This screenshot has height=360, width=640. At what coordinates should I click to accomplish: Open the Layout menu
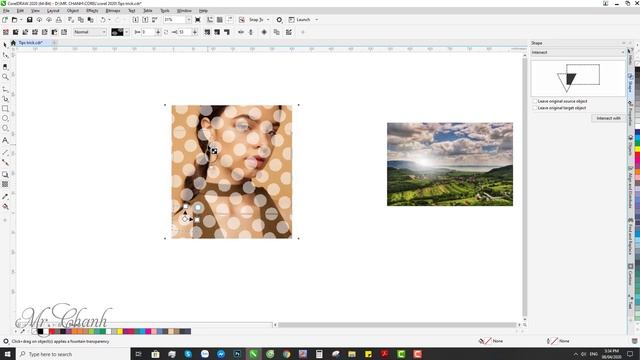pyautogui.click(x=53, y=11)
